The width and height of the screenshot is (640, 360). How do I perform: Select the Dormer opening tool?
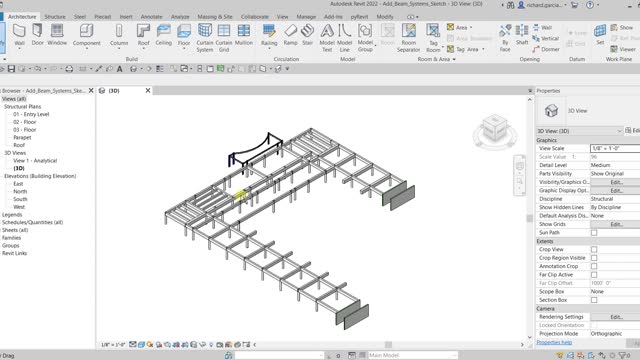[x=546, y=49]
